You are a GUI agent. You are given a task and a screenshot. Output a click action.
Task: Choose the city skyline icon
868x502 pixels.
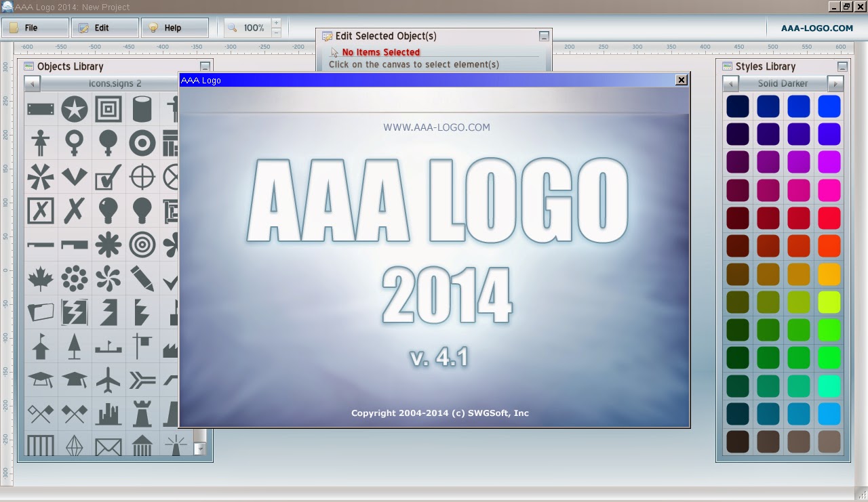[108, 413]
